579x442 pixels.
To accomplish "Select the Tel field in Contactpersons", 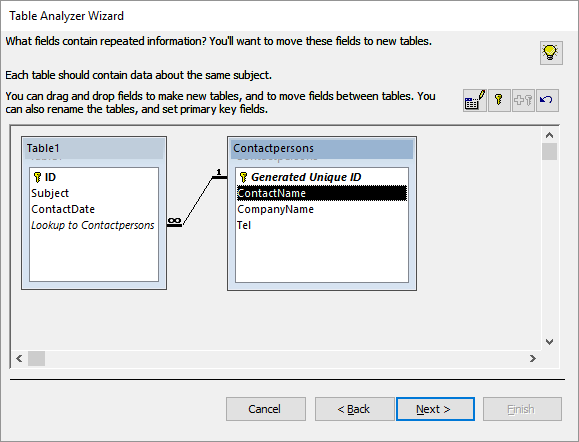I will pyautogui.click(x=244, y=225).
